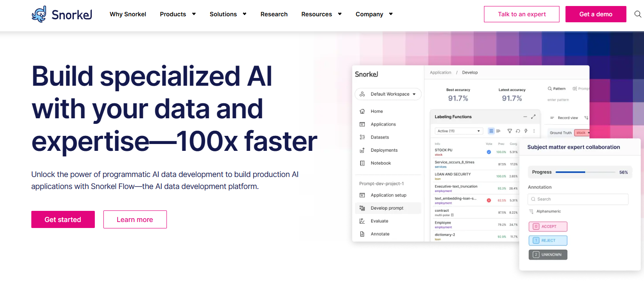This screenshot has height=291, width=644.
Task: Open the Notebook sidebar icon
Action: pyautogui.click(x=362, y=163)
